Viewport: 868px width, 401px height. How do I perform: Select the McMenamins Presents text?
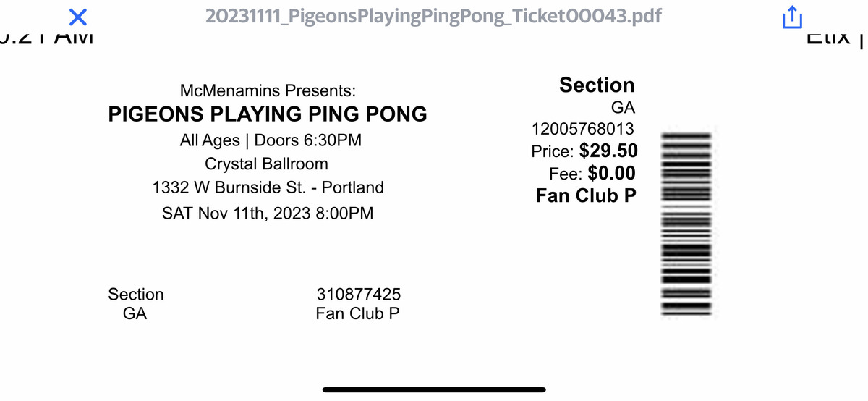268,91
